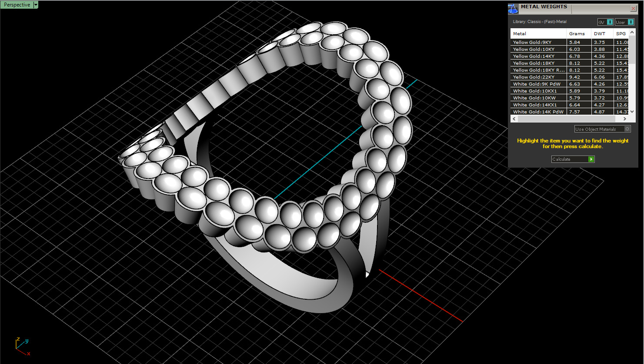Toggle the User library switch
The image size is (644, 364).
point(624,22)
